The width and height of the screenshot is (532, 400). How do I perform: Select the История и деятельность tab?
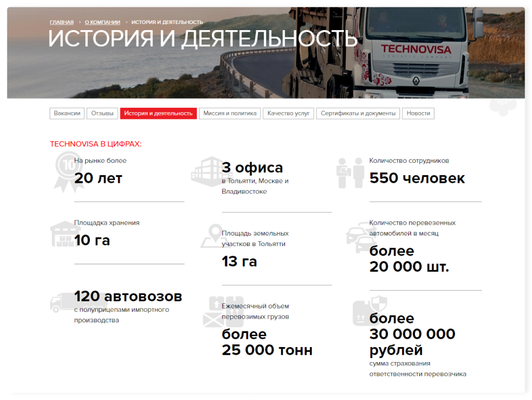[158, 113]
